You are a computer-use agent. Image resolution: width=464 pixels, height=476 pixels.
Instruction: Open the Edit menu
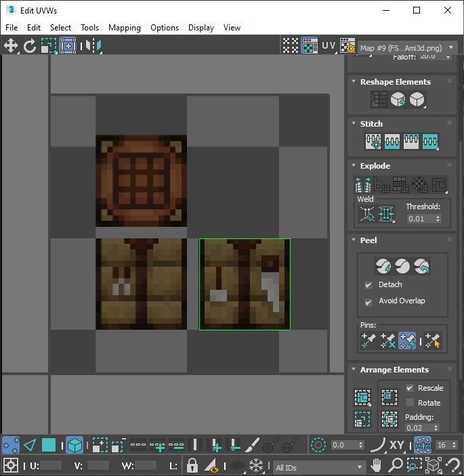[x=34, y=28]
